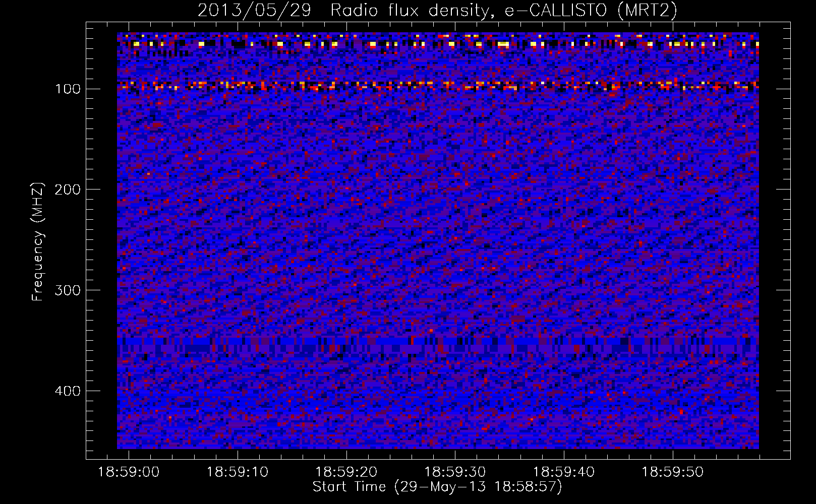Screen dimensions: 816x504
Task: Click the 18:59:30 time tick label
Action: (x=455, y=472)
